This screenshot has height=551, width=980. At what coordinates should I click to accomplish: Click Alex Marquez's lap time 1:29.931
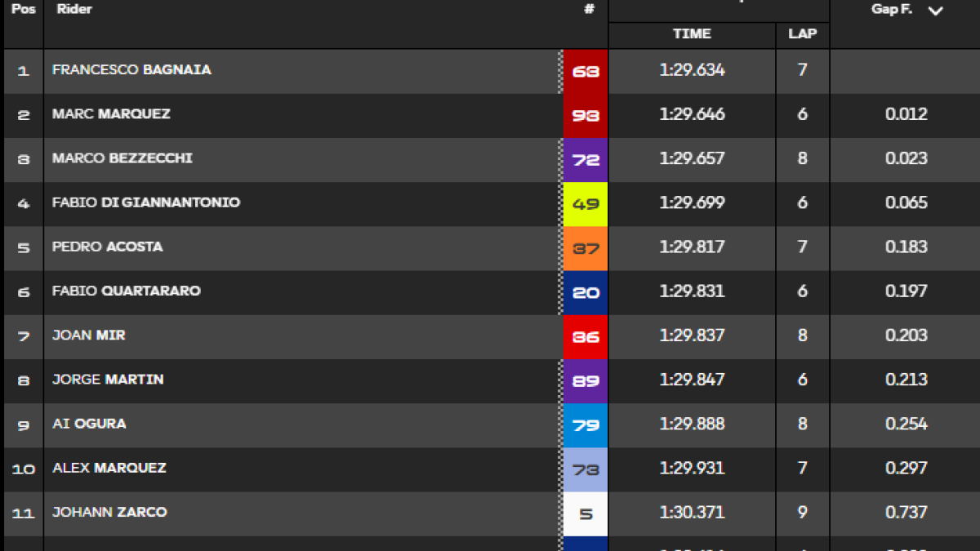(x=692, y=468)
